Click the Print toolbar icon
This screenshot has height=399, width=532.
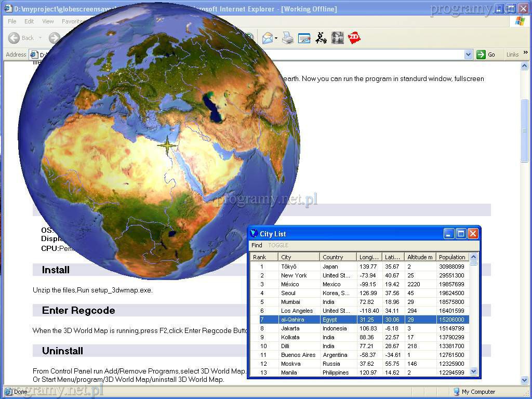pyautogui.click(x=288, y=38)
